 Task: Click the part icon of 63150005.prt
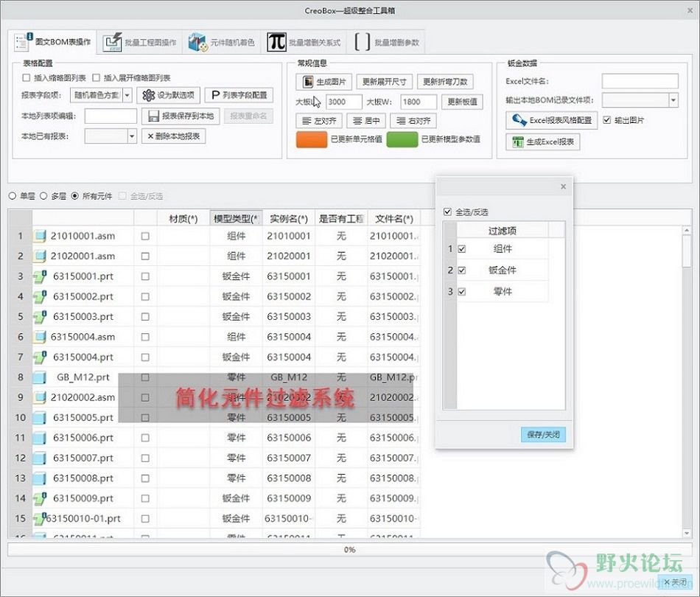tap(39, 417)
